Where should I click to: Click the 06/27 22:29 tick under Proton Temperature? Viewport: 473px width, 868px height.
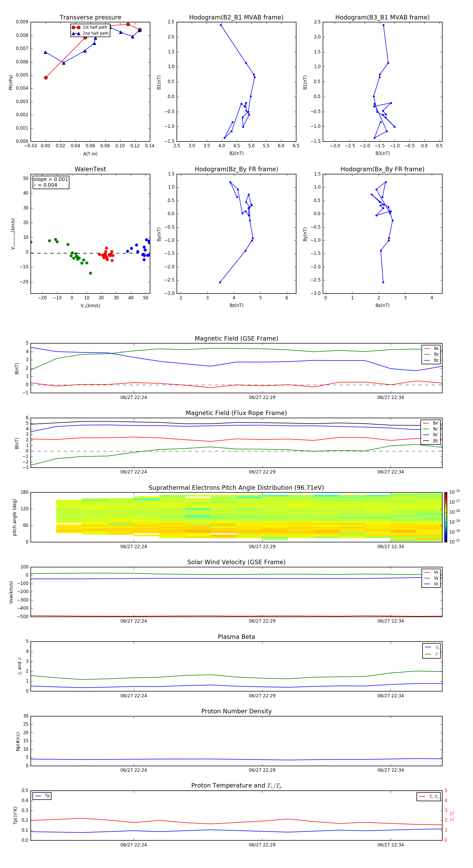pos(262,845)
